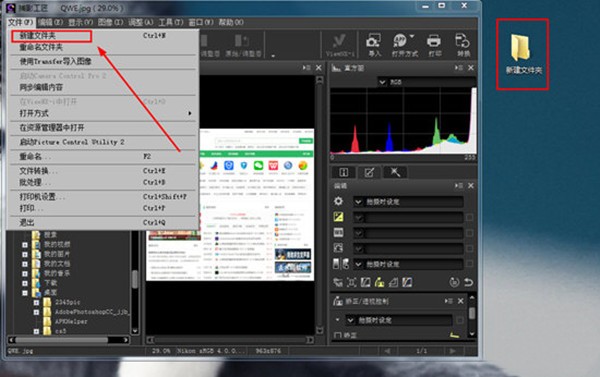This screenshot has height=377, width=600.
Task: Select 新建文件夹 in the File menu
Action: [51, 36]
